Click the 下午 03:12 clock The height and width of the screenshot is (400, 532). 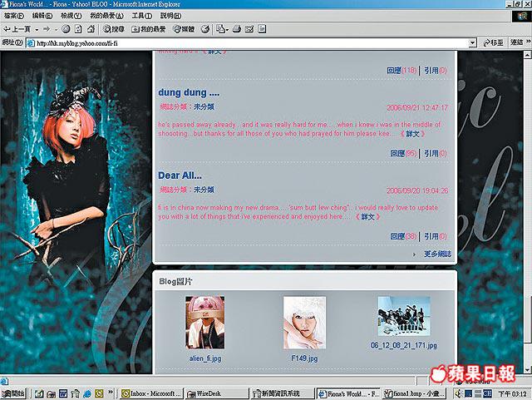[512, 394]
